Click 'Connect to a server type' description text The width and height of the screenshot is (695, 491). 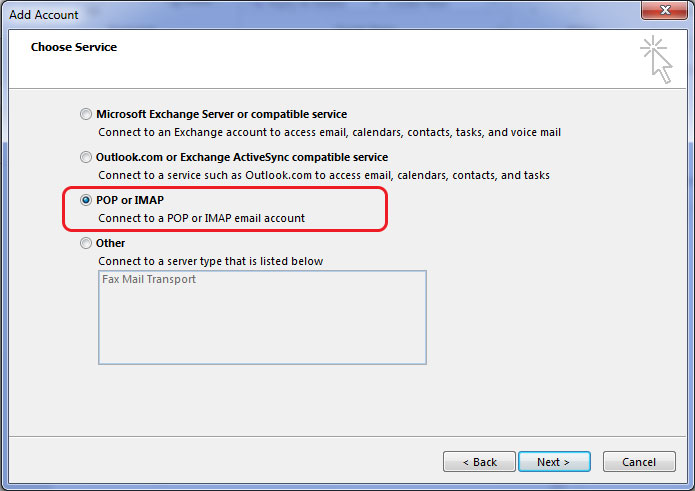[211, 261]
